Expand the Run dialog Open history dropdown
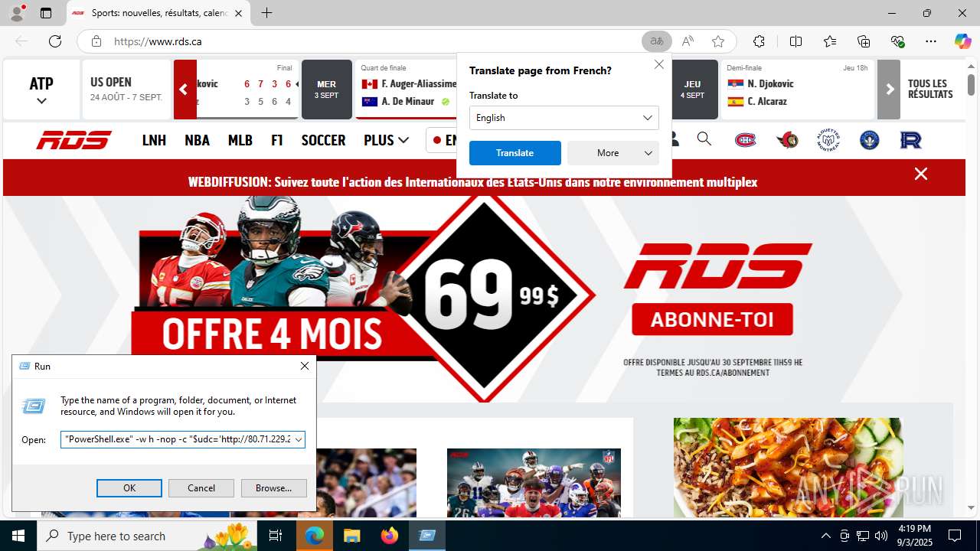Viewport: 980px width, 551px height. (299, 439)
